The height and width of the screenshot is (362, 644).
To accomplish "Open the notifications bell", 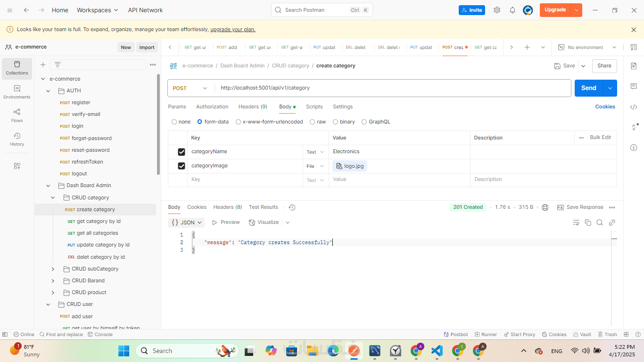I will pyautogui.click(x=512, y=10).
